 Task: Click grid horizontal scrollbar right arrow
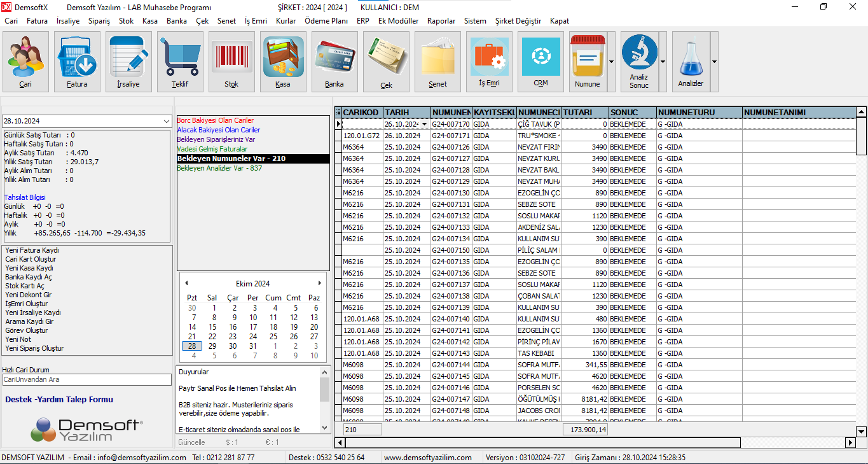[x=850, y=442]
